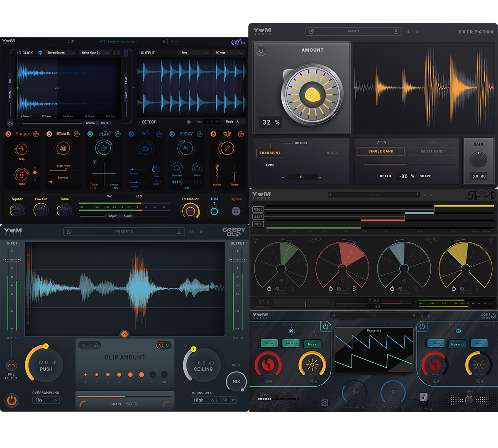This screenshot has width=498, height=448.
Task: Click the submarine icon in the Sub module
Action: (x=145, y=149)
